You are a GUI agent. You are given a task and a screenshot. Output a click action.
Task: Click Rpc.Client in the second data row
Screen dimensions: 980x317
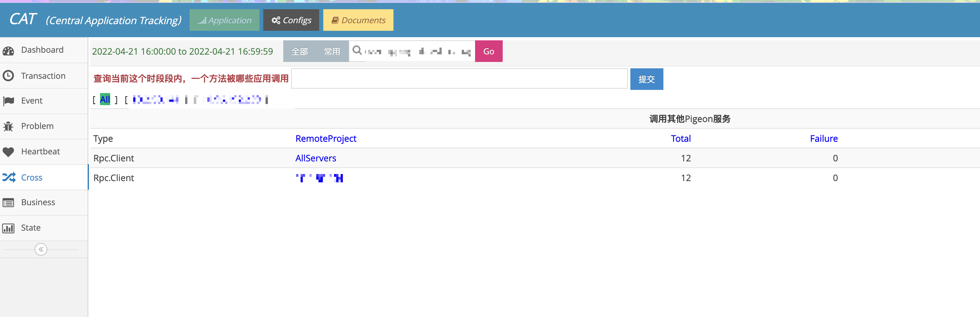114,178
